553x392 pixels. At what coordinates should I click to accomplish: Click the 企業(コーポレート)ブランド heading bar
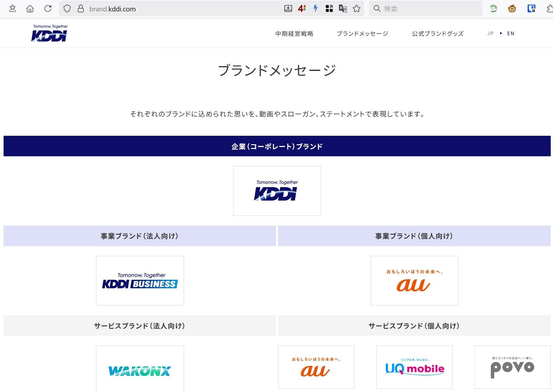(277, 146)
